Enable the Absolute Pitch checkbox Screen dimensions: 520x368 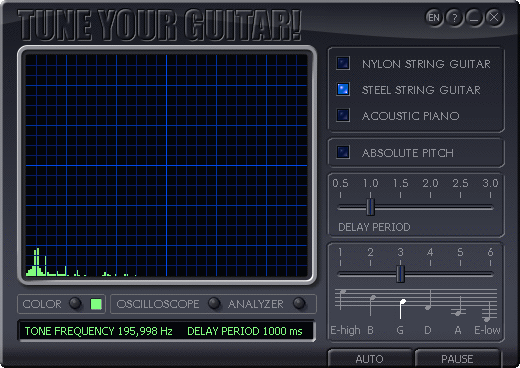coord(343,152)
